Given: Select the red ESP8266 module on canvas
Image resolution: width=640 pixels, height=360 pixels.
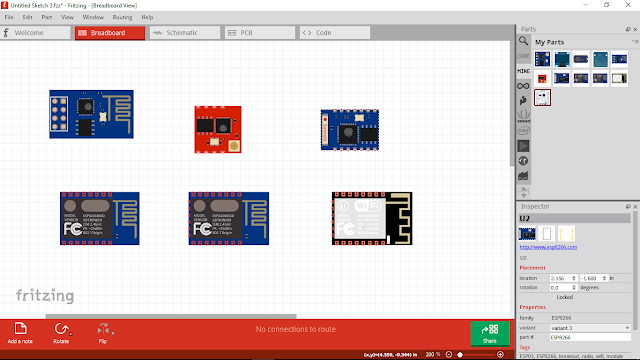Looking at the screenshot, I should tap(218, 129).
